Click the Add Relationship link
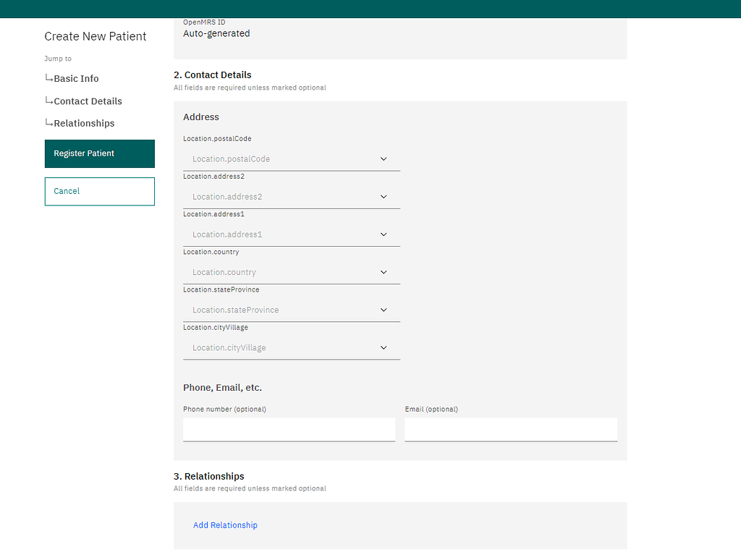Image resolution: width=741 pixels, height=560 pixels. point(225,525)
